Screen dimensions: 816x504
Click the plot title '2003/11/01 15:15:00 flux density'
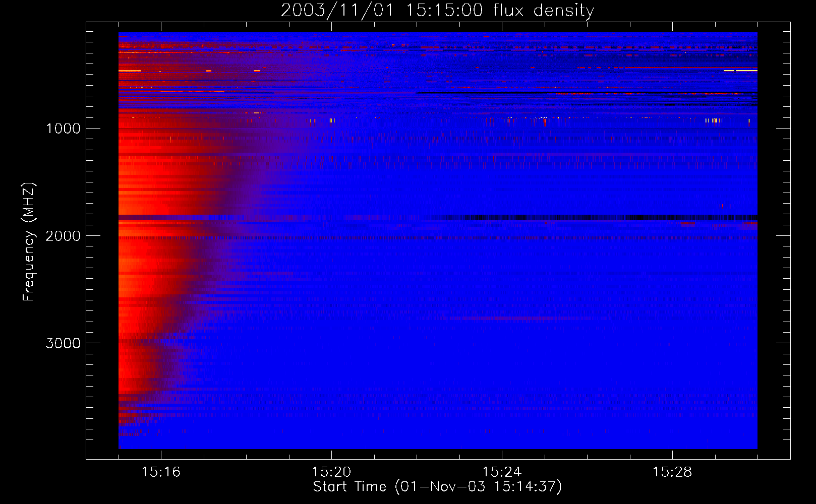[x=437, y=10]
